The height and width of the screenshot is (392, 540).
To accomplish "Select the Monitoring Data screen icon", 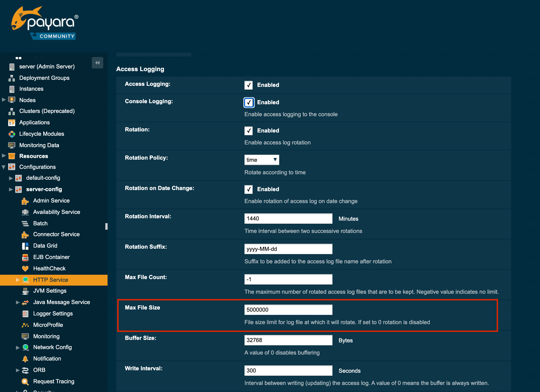I will [12, 145].
